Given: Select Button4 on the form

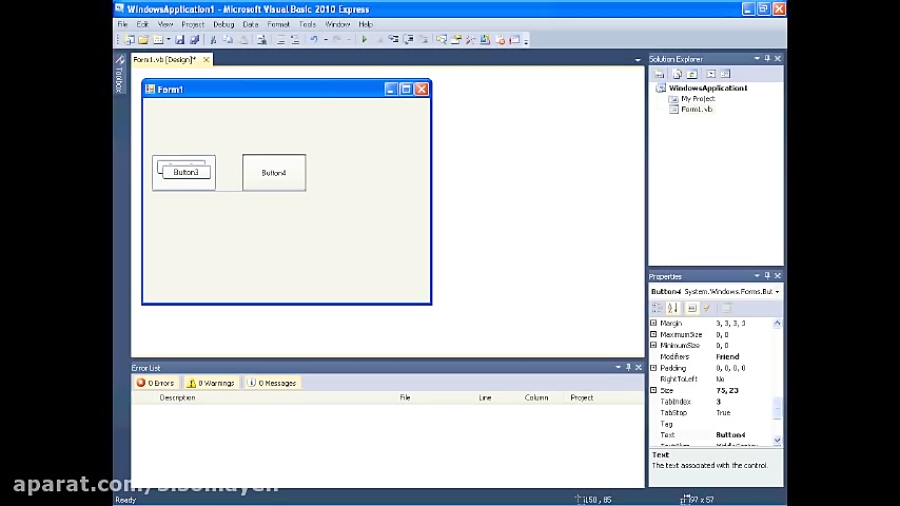Looking at the screenshot, I should (x=274, y=173).
